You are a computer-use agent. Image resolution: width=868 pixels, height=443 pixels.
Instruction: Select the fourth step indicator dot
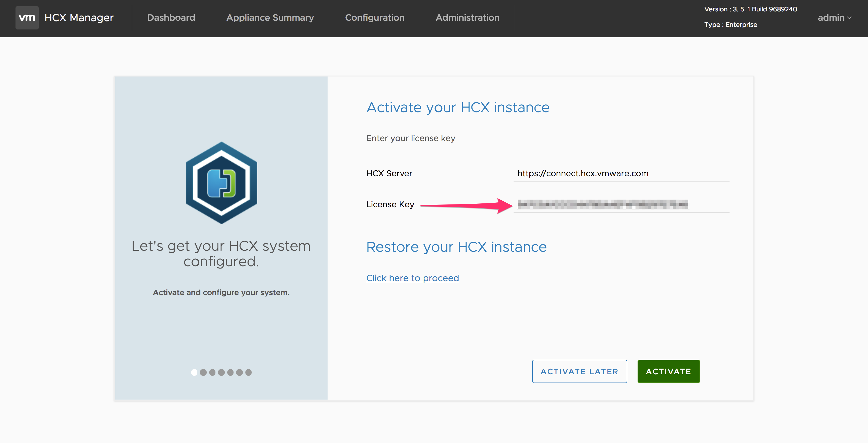pos(221,372)
